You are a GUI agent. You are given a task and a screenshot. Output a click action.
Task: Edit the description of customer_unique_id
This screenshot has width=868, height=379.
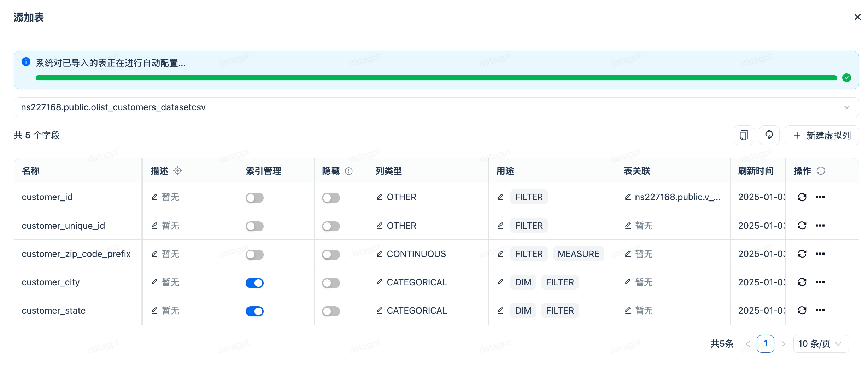pyautogui.click(x=154, y=226)
